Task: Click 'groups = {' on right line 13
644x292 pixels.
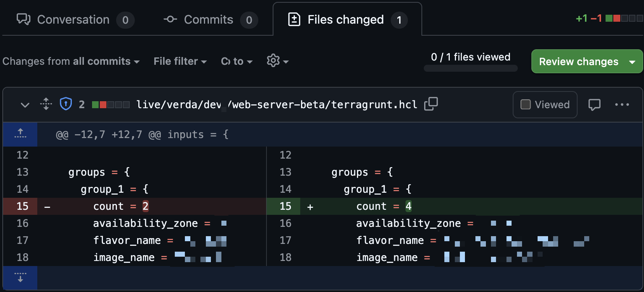Action: [x=362, y=172]
